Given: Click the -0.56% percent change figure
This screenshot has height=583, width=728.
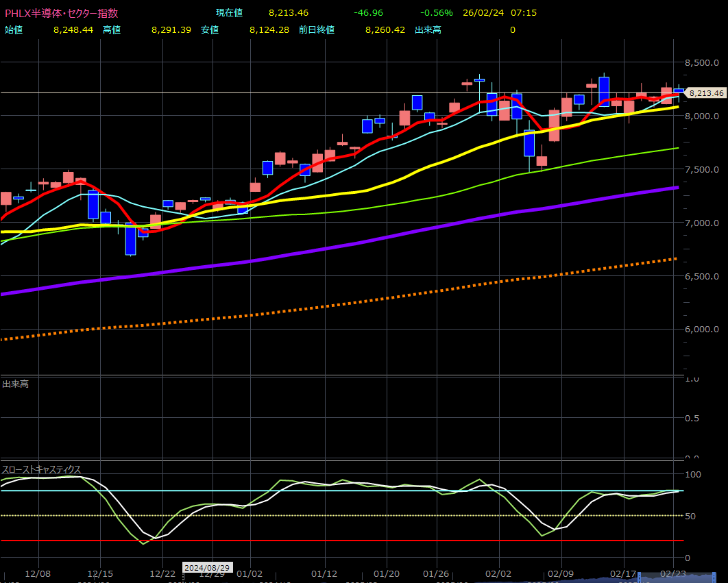Looking at the screenshot, I should 436,13.
